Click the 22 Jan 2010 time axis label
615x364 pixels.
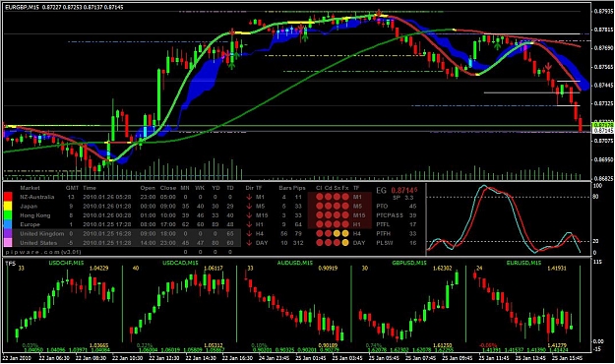tap(17, 358)
